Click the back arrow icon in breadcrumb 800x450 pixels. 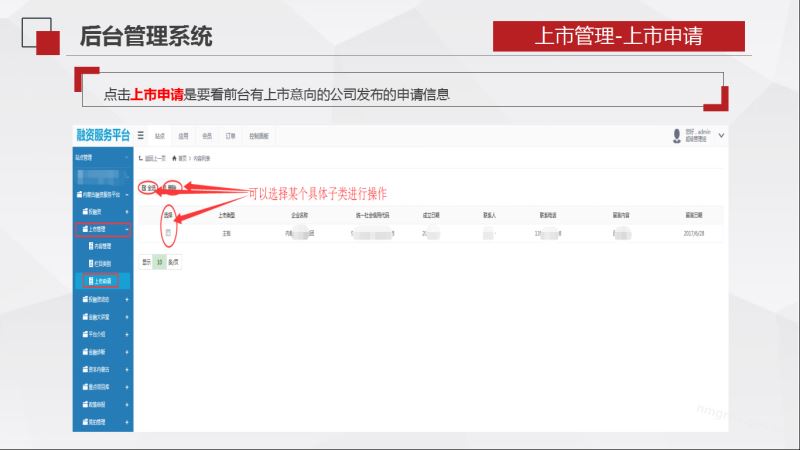pyautogui.click(x=141, y=158)
